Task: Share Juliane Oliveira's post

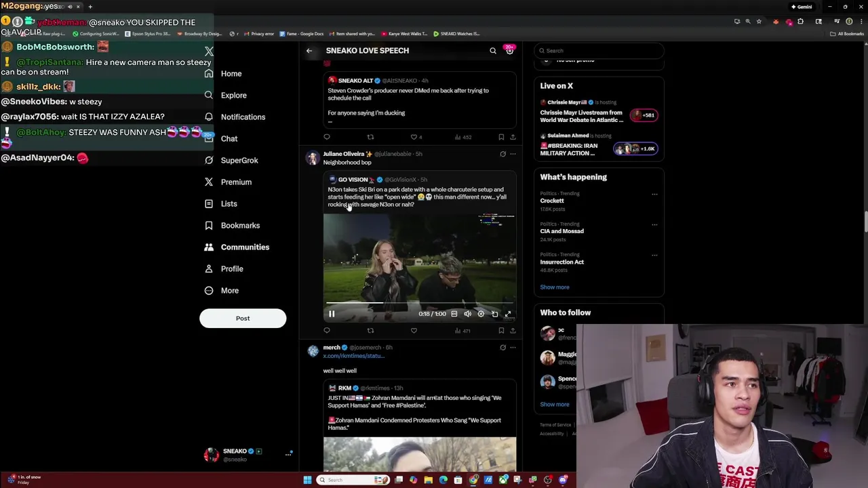Action: [x=513, y=331]
